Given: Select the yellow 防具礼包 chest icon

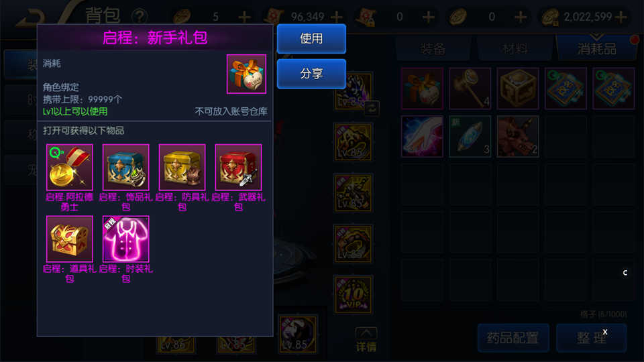Looking at the screenshot, I should (182, 167).
